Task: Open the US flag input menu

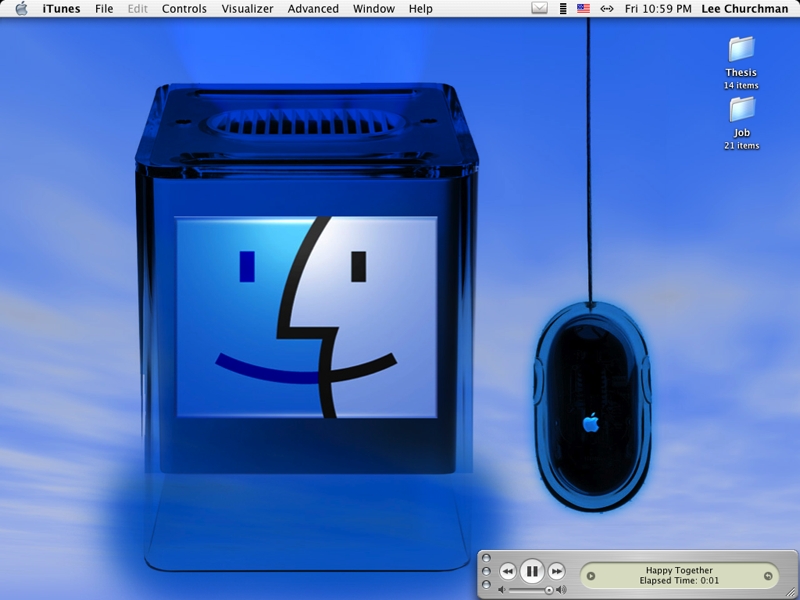Action: pyautogui.click(x=583, y=9)
